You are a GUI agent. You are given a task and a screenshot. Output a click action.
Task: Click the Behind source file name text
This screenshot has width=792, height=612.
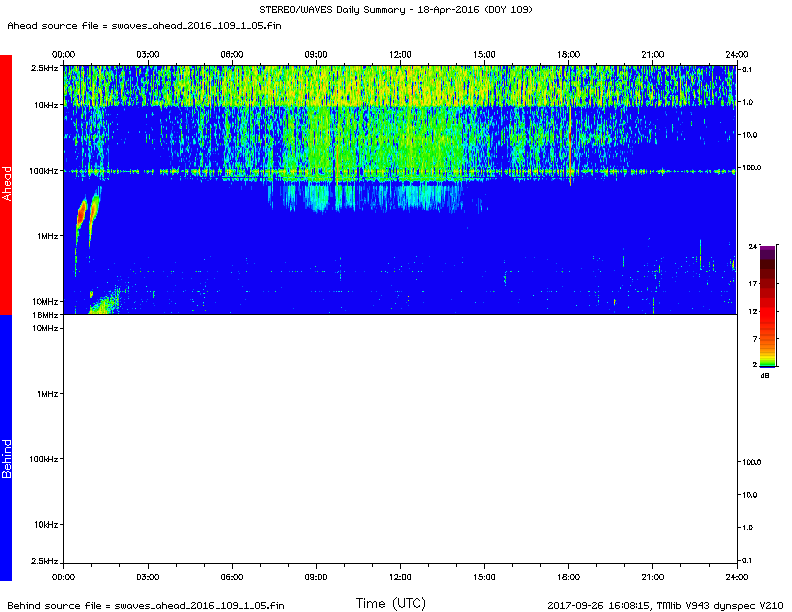click(x=145, y=605)
